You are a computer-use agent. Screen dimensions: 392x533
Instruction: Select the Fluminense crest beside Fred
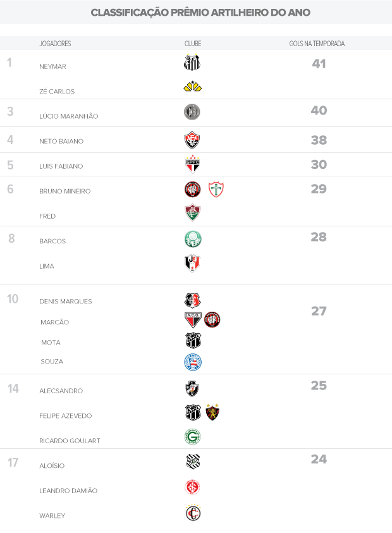(x=192, y=212)
